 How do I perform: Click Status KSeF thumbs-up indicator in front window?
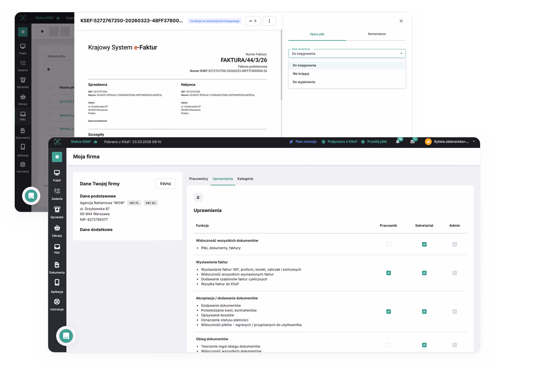[84, 142]
